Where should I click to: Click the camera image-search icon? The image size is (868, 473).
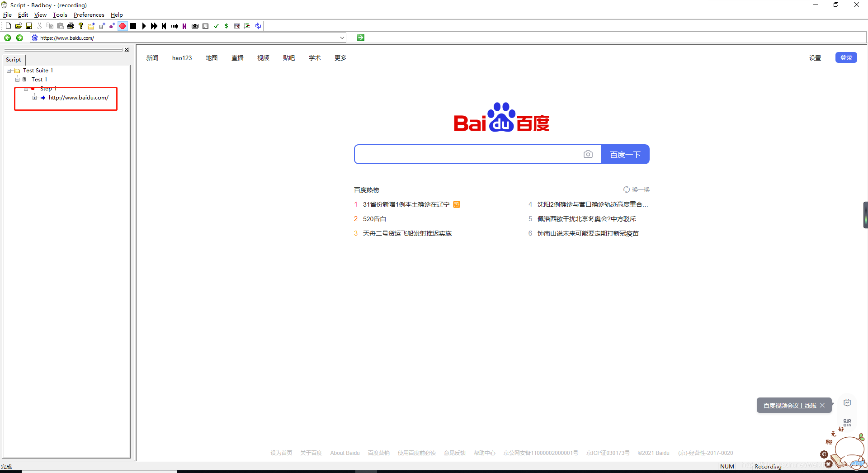pyautogui.click(x=588, y=155)
